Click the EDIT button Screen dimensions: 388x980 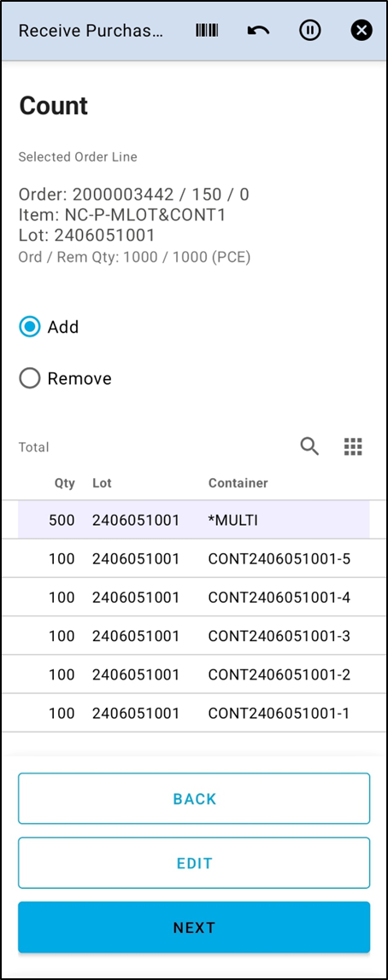coord(194,863)
